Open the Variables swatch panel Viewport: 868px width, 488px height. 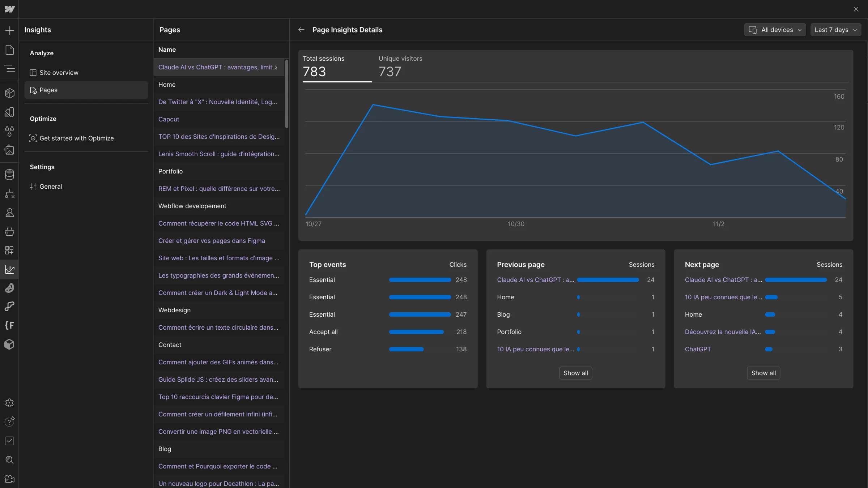tap(9, 112)
